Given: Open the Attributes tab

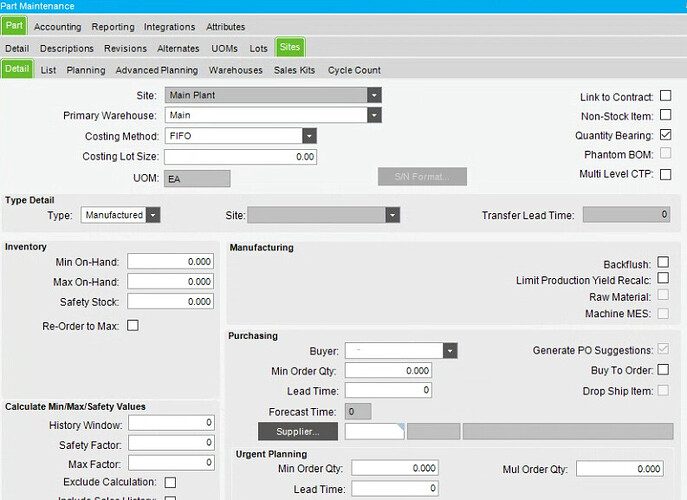Looking at the screenshot, I should coord(225,27).
